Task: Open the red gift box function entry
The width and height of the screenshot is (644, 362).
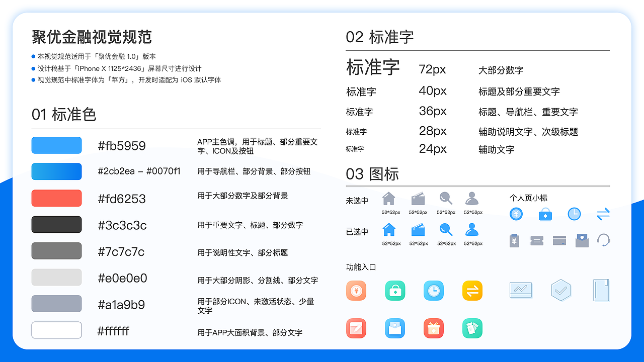Action: coord(434,328)
